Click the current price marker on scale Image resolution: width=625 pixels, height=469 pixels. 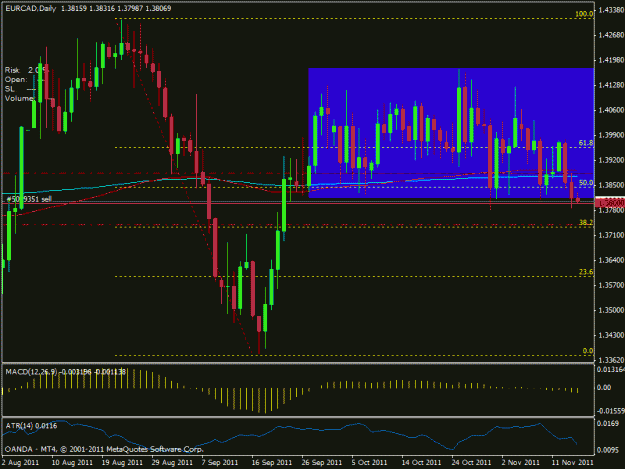609,203
